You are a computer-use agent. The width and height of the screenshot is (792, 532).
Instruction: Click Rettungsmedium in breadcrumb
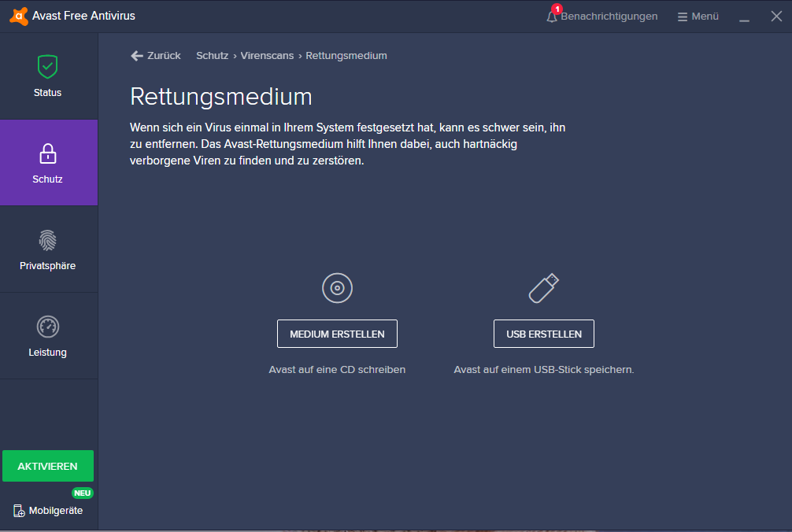[x=346, y=56]
